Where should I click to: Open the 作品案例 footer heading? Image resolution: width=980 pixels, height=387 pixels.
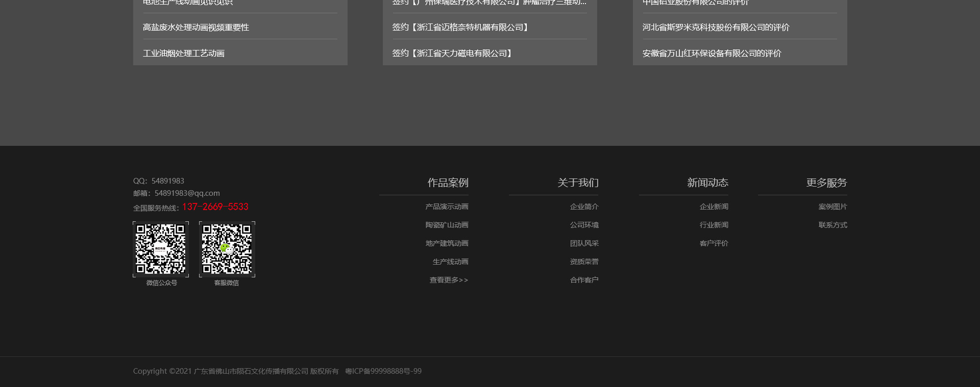coord(448,183)
